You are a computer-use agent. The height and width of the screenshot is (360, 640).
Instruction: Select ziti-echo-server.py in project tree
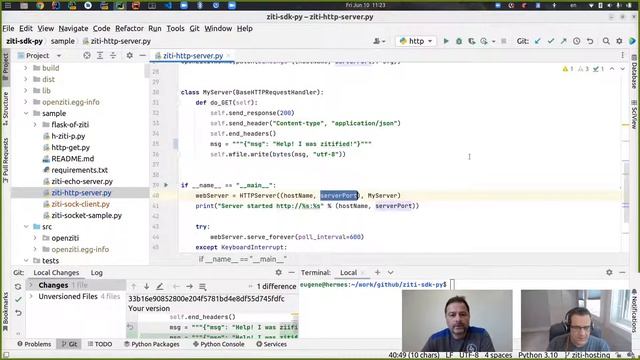pyautogui.click(x=82, y=181)
